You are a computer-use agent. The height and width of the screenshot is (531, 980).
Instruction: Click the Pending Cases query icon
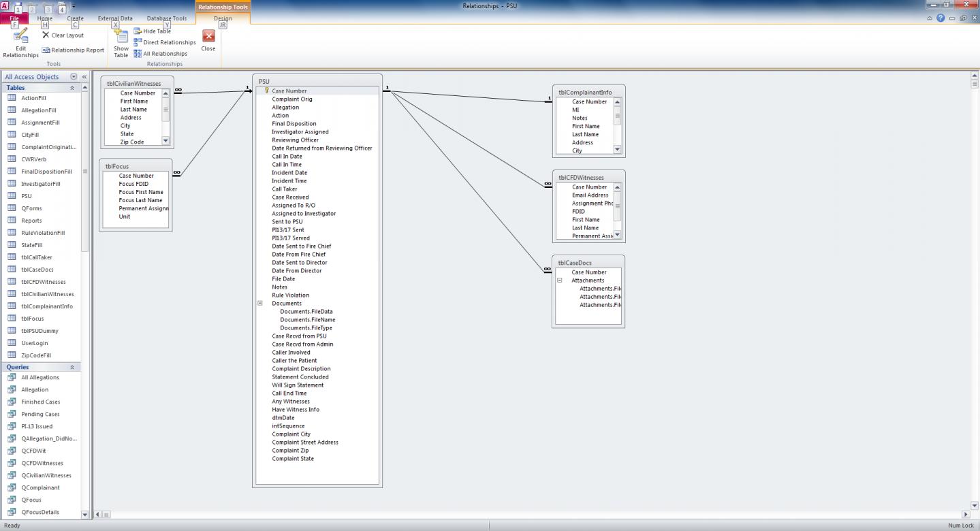[12, 414]
